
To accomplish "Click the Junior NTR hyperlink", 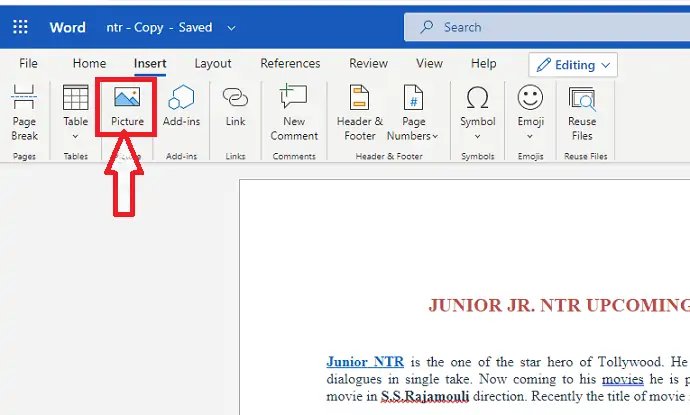I will [x=365, y=362].
